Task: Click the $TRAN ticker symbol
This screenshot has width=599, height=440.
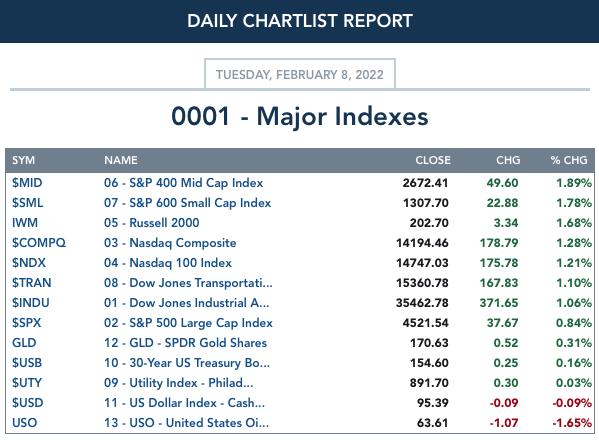Action: click(31, 283)
